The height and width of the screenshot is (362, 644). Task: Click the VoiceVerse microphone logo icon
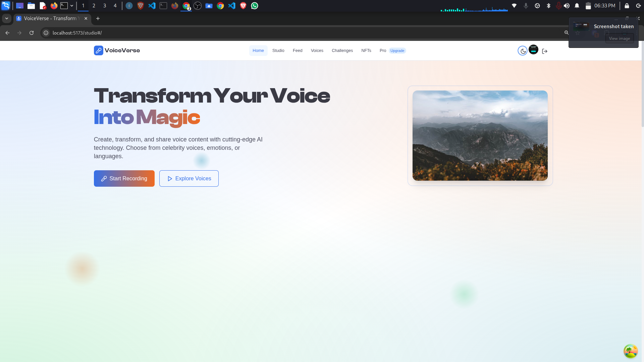(x=98, y=51)
